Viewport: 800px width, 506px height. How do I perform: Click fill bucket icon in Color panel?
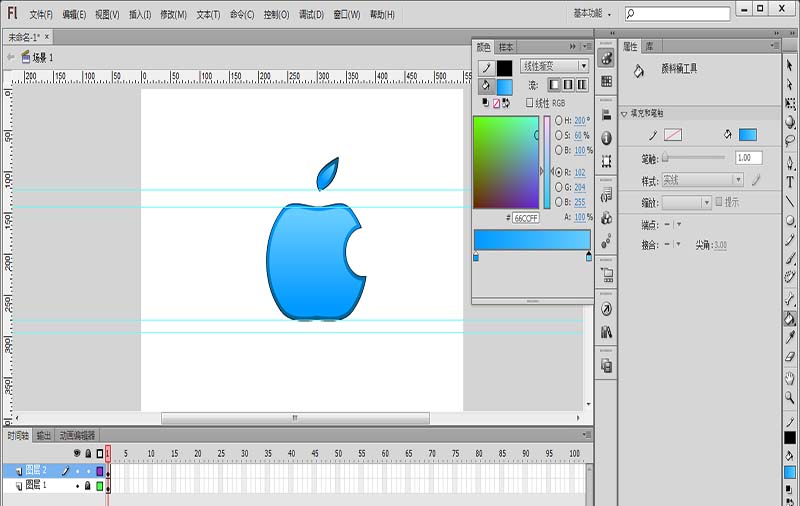486,86
